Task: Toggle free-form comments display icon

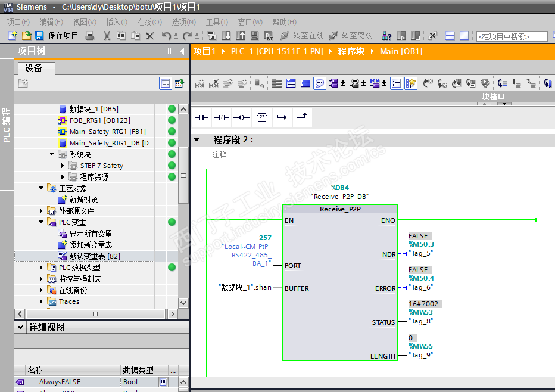Action: point(320,83)
